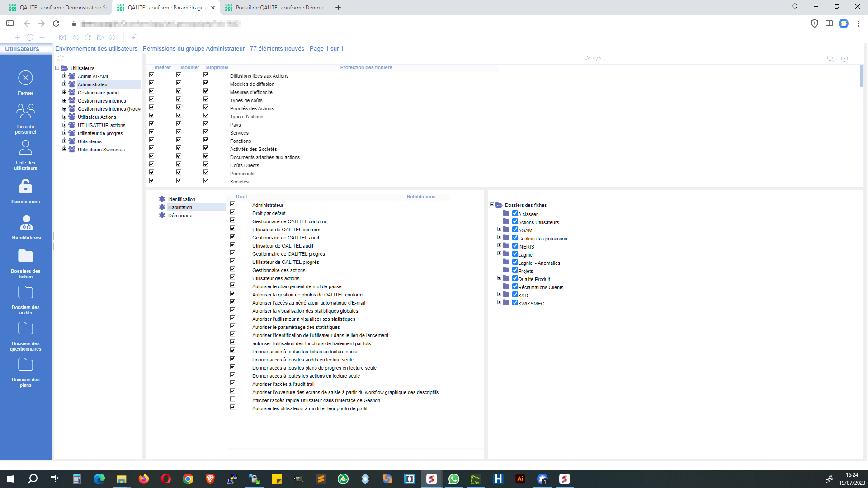Toggle Modifier checkbox for Pays row

click(179, 124)
